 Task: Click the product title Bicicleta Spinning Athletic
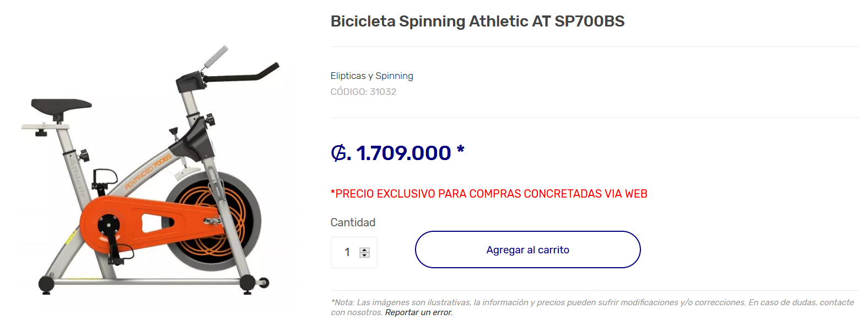(x=477, y=22)
